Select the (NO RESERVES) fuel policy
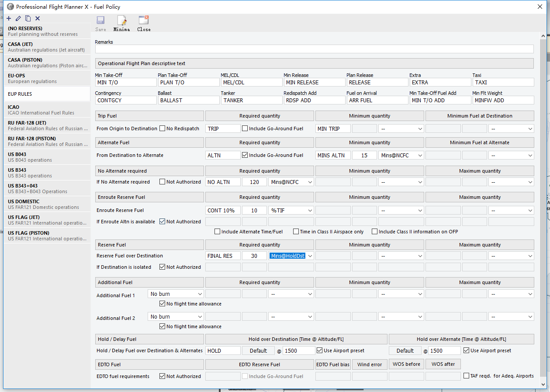 [47, 31]
